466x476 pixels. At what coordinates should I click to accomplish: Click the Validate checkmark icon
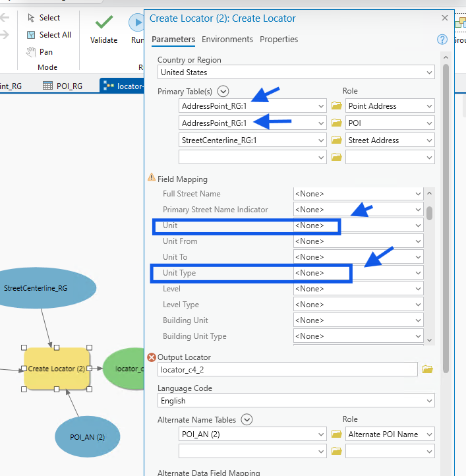pyautogui.click(x=103, y=23)
